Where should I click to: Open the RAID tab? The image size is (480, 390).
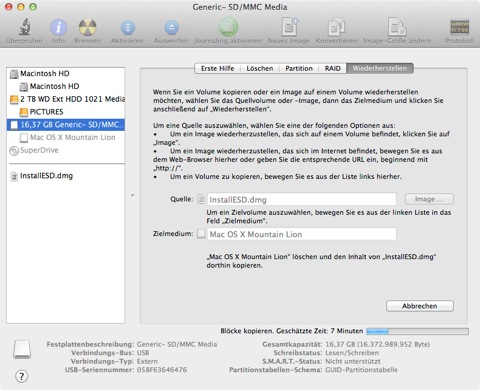point(333,68)
